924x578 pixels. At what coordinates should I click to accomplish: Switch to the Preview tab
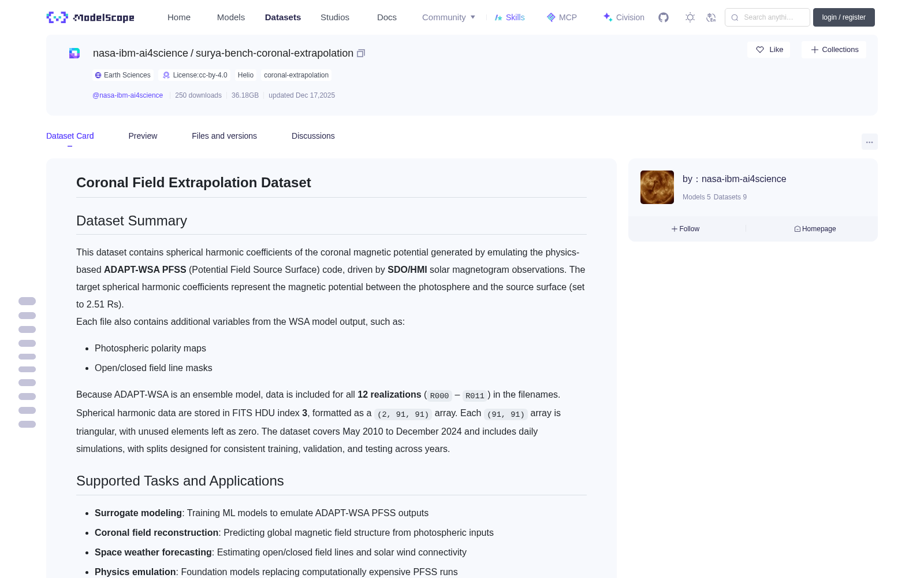click(143, 136)
